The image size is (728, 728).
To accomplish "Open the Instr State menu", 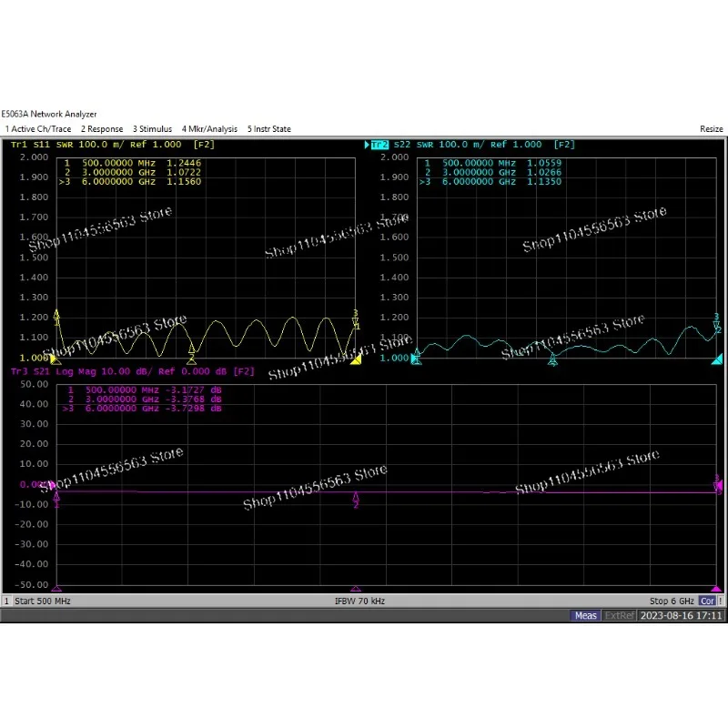I will [x=268, y=129].
